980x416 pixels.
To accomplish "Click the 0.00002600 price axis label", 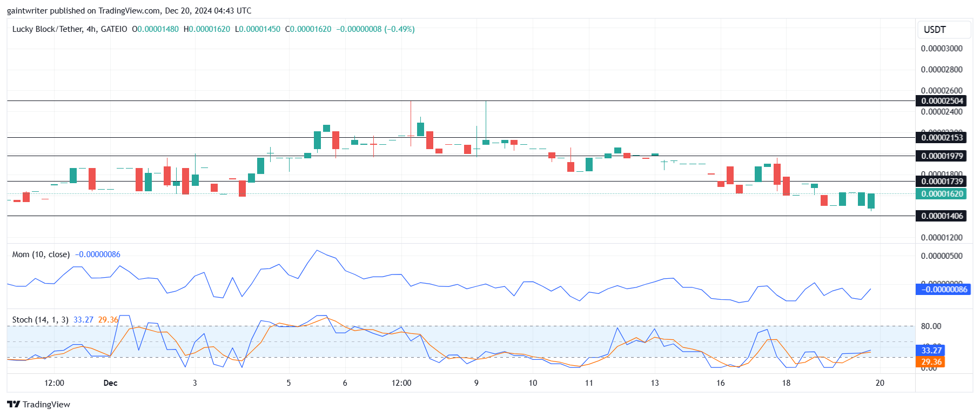I will coord(942,90).
